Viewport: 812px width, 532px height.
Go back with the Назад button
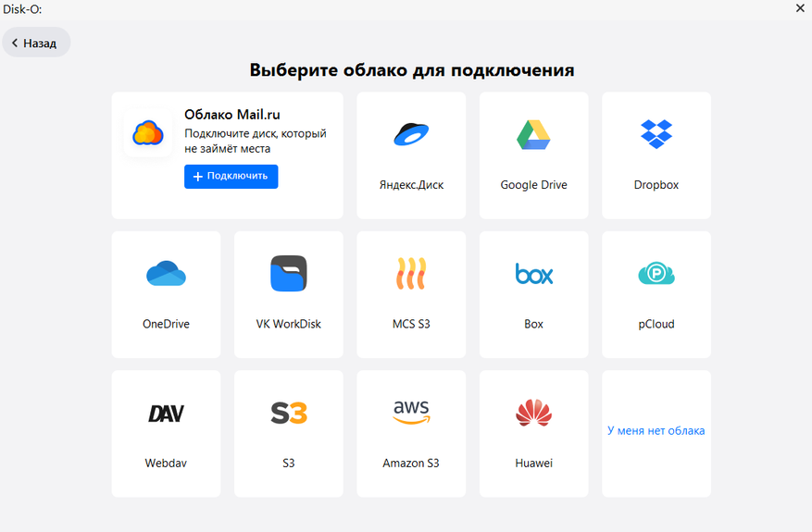(x=36, y=43)
